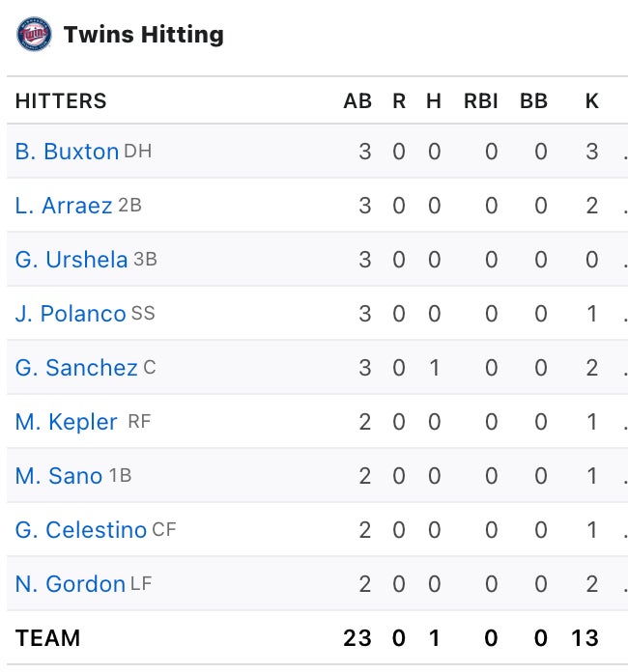Click the R column header
Viewport: 628px width, 672px height.
[399, 101]
